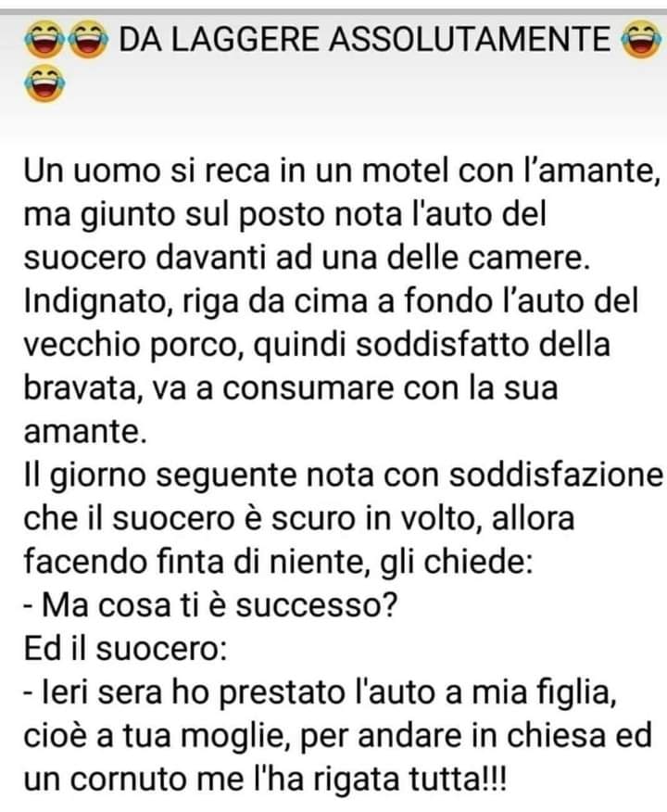Viewport: 667px width, 812px height.
Task: Click the first laughing emoji before the title
Action: click(44, 39)
